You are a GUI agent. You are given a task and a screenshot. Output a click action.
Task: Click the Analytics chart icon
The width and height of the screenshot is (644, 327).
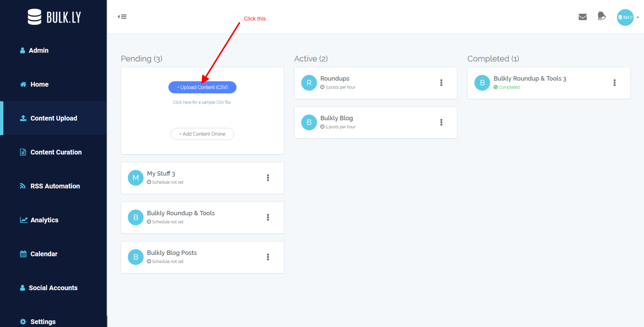24,220
